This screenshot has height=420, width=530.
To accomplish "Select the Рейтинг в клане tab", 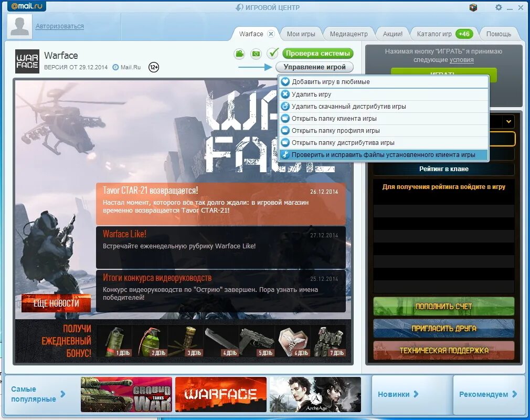I will coord(443,169).
